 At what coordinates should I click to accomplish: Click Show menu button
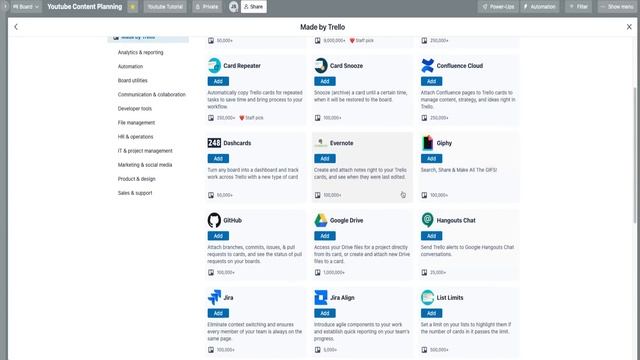(x=617, y=7)
